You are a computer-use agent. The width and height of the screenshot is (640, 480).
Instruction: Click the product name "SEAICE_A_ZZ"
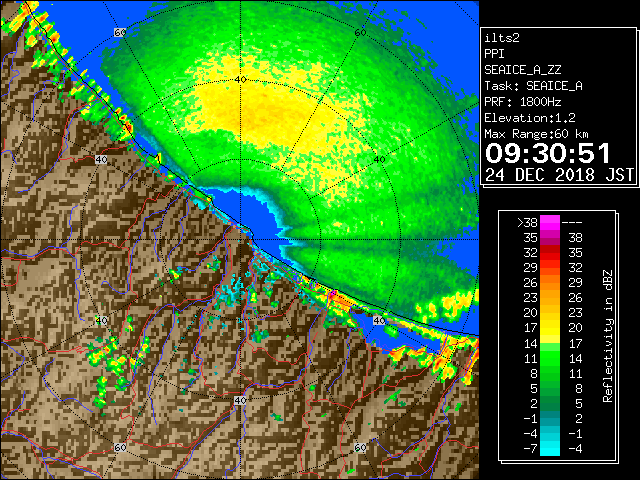pos(523,70)
